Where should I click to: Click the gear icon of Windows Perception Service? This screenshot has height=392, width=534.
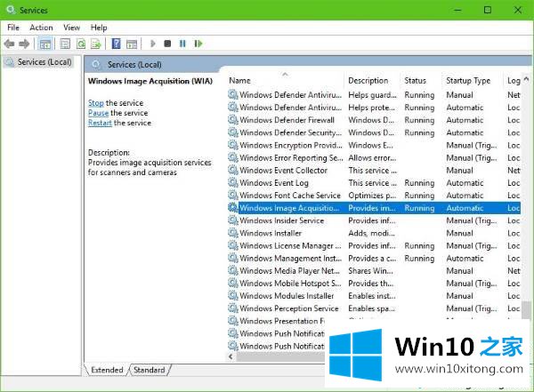point(233,308)
